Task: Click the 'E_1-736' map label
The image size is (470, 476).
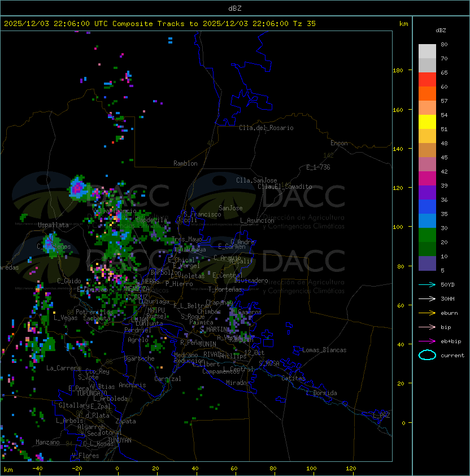Action: tap(318, 167)
